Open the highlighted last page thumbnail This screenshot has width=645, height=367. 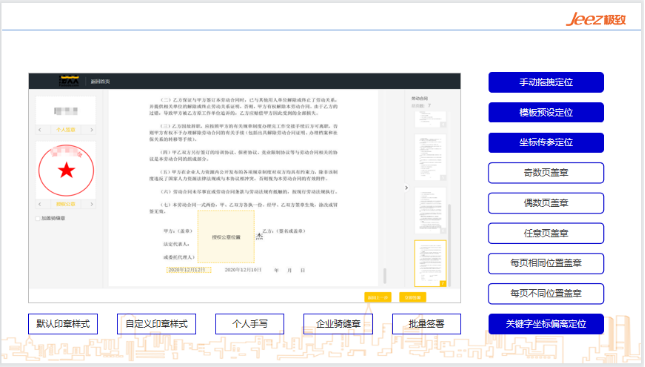pos(430,263)
